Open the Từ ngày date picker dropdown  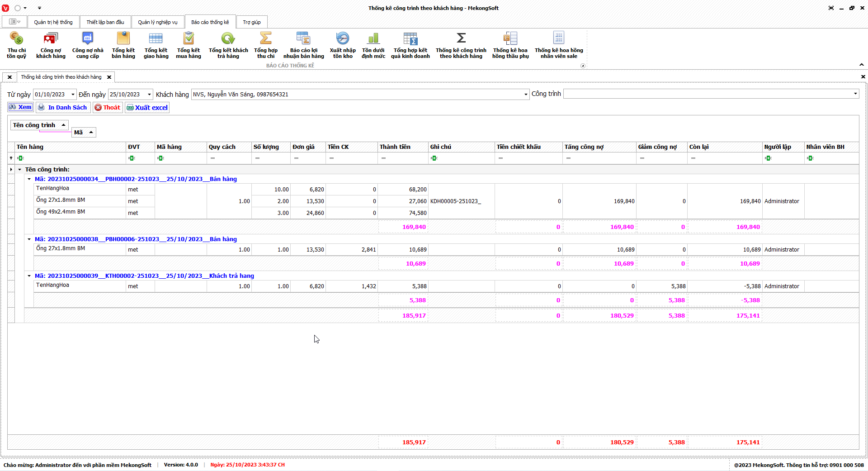[73, 95]
